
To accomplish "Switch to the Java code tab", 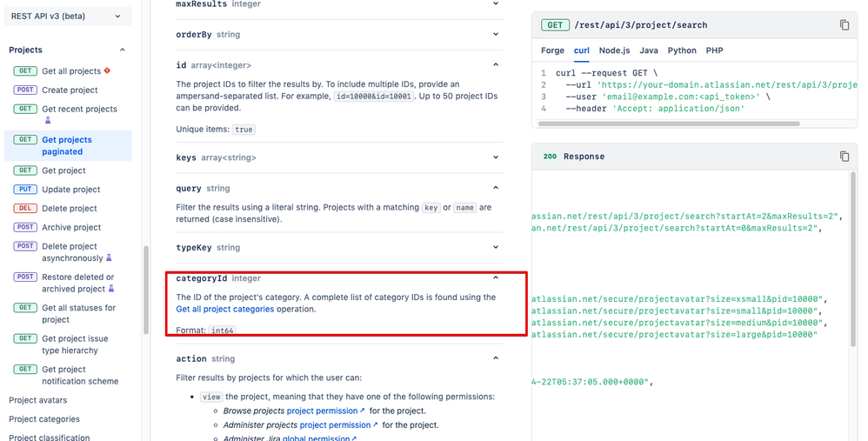I will pyautogui.click(x=649, y=50).
